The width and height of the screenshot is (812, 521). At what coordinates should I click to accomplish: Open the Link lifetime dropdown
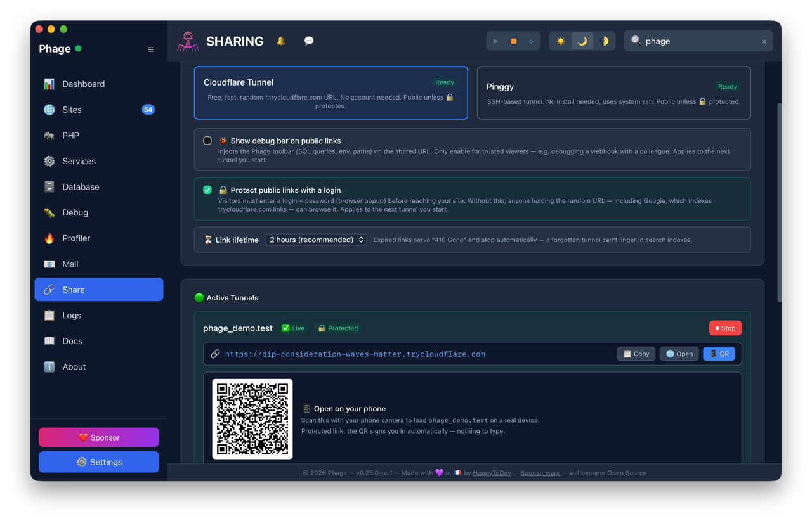[x=316, y=240]
